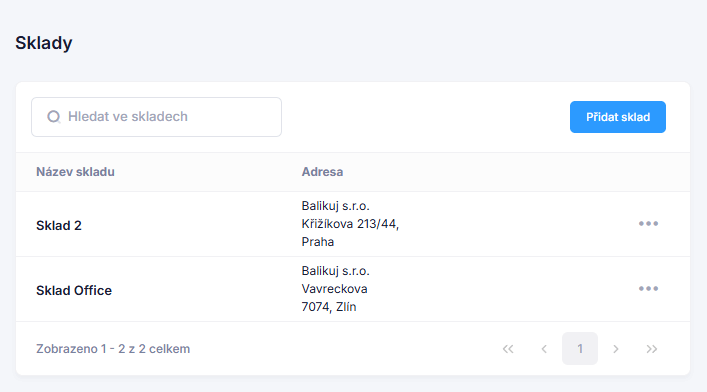The width and height of the screenshot is (707, 392).
Task: Open the three-dots menu for Sklad Office
Action: 648,289
